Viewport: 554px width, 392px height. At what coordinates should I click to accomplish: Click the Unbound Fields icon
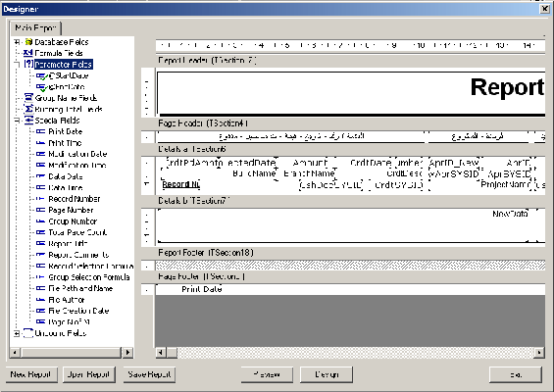tap(27, 333)
